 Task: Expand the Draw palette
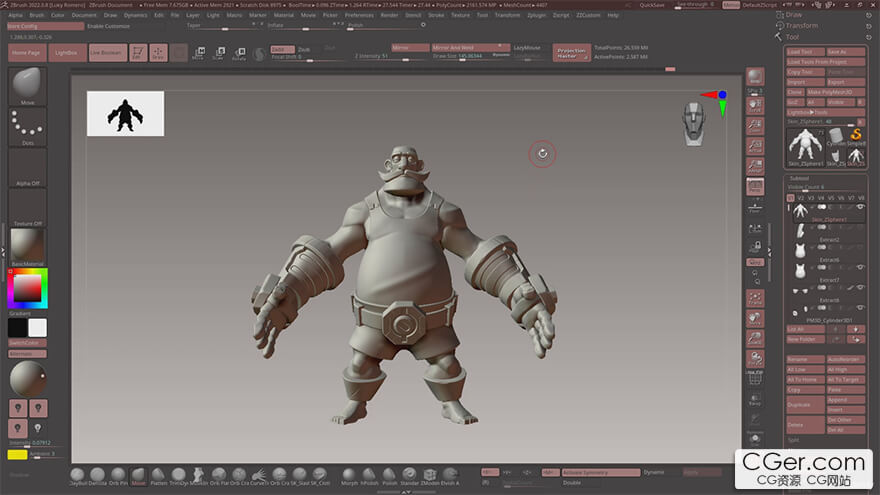(796, 15)
